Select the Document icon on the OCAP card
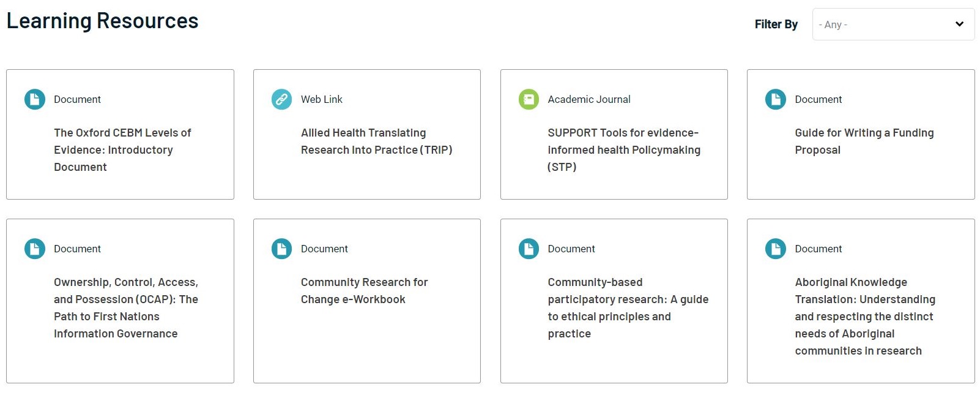 pyautogui.click(x=34, y=249)
